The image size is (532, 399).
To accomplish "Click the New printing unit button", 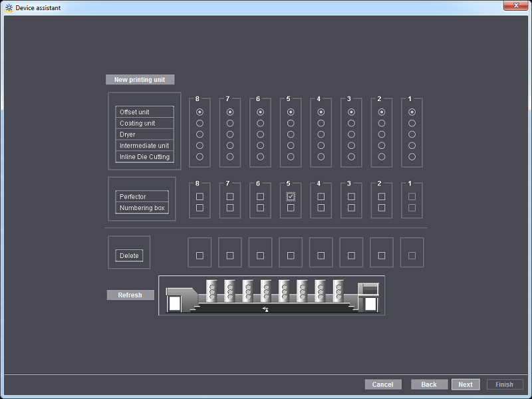I will (140, 79).
